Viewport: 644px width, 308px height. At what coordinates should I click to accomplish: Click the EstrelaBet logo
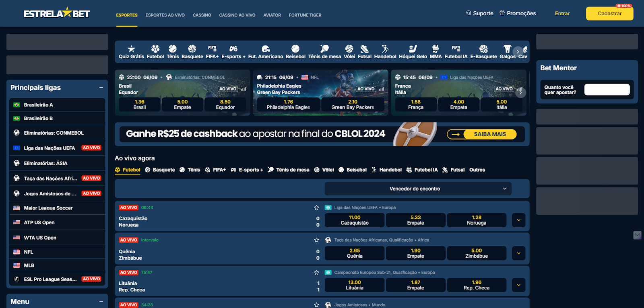[57, 13]
